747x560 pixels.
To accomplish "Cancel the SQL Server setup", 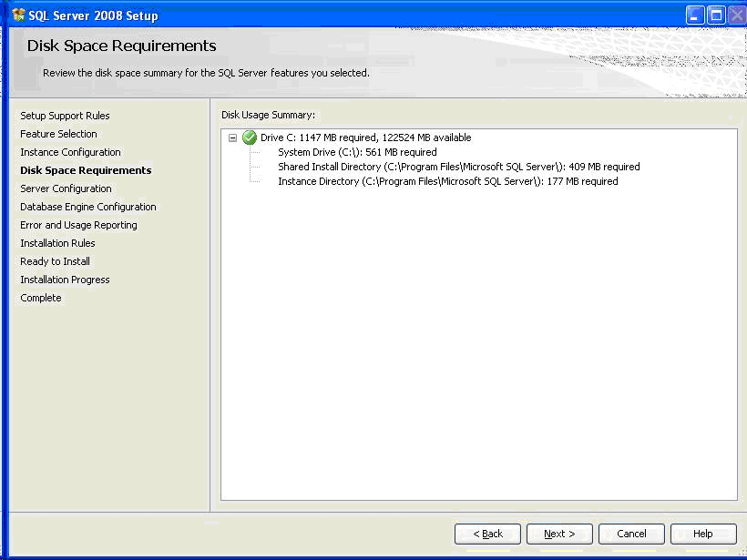I will pos(631,534).
